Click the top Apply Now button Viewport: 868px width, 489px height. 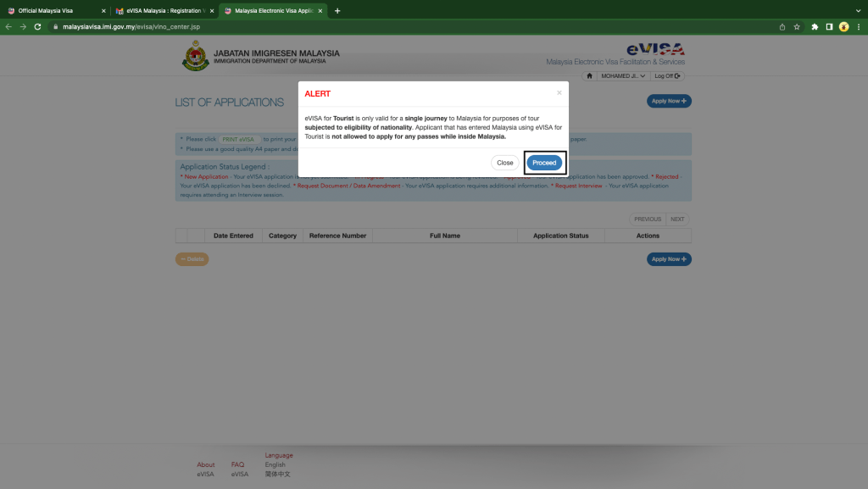tap(669, 101)
